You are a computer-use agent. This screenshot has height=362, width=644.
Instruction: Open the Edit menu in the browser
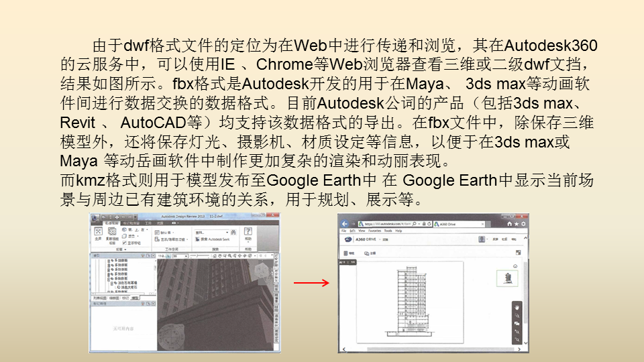coord(352,231)
